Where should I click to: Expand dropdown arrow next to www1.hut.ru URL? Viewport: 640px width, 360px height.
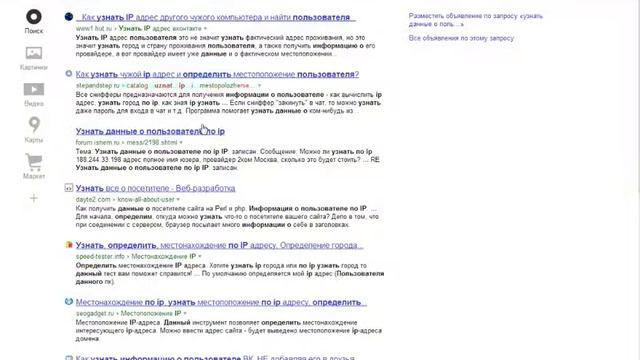coord(205,29)
